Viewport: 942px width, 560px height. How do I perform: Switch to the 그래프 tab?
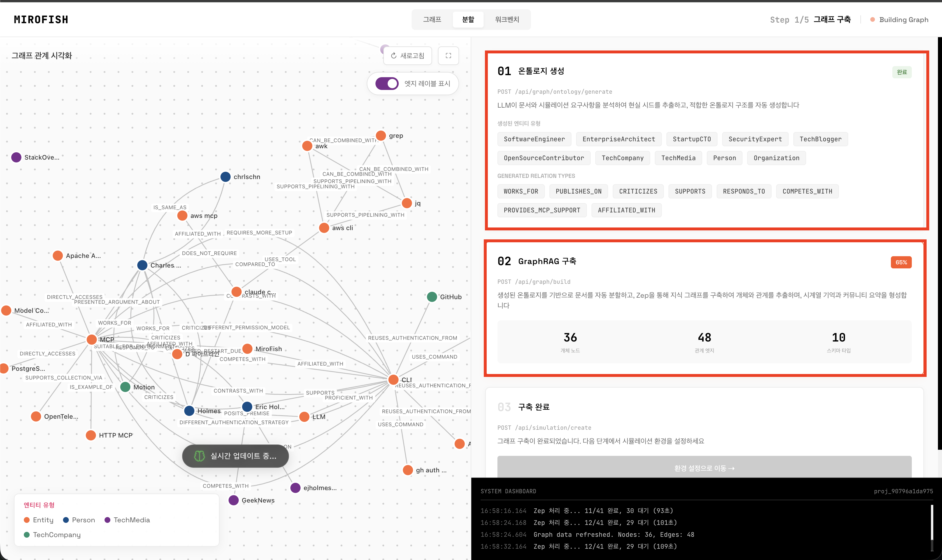pyautogui.click(x=432, y=19)
